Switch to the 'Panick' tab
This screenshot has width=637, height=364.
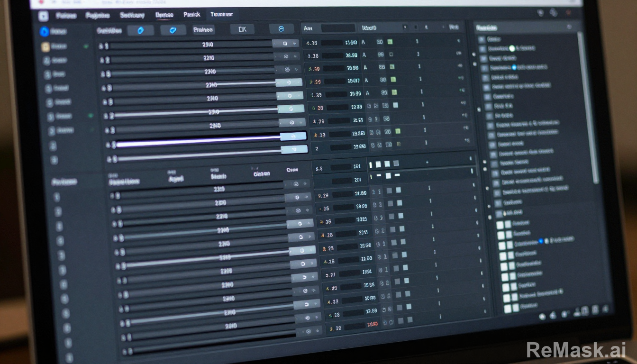pos(192,15)
